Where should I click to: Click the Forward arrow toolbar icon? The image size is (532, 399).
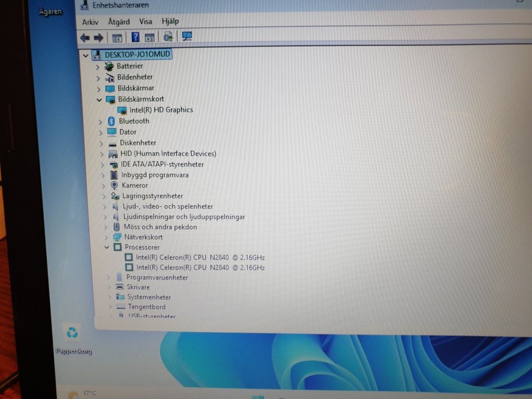[x=98, y=38]
